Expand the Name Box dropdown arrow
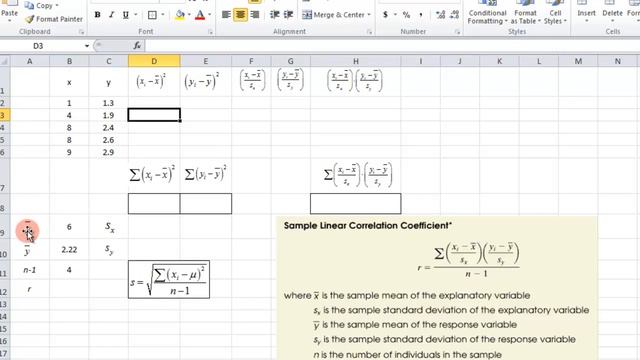This screenshot has height=360, width=640. [87, 46]
